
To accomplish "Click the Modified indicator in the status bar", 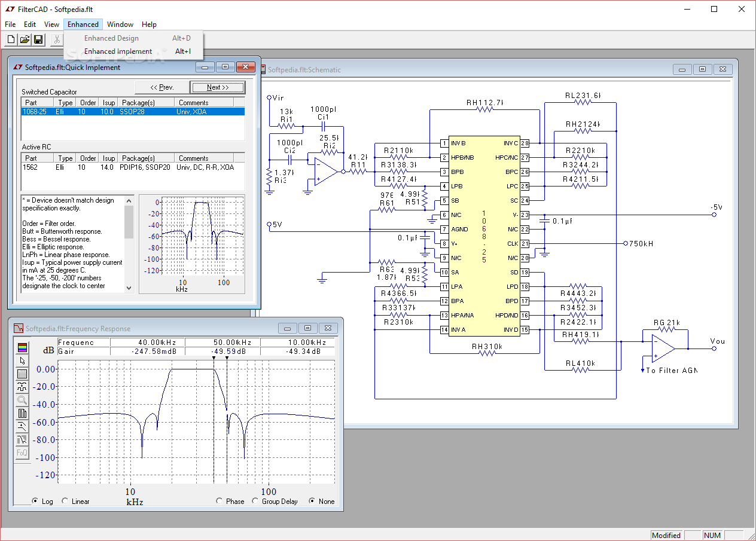I will click(x=666, y=535).
